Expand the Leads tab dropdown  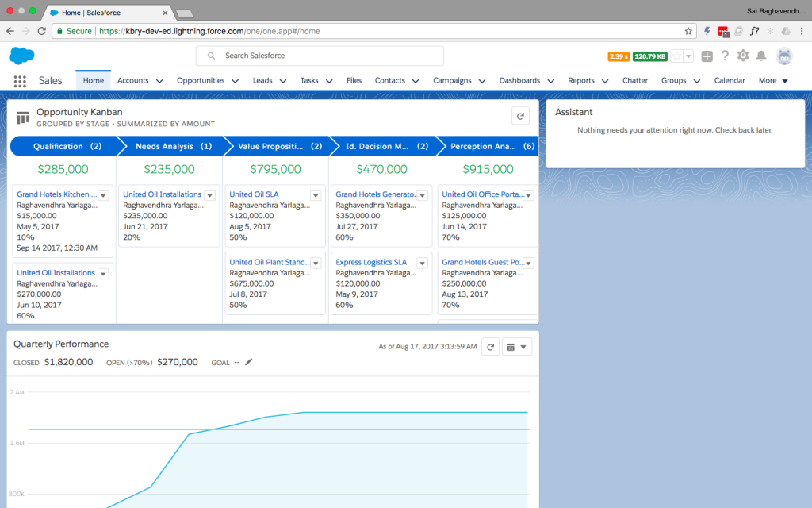(x=283, y=81)
